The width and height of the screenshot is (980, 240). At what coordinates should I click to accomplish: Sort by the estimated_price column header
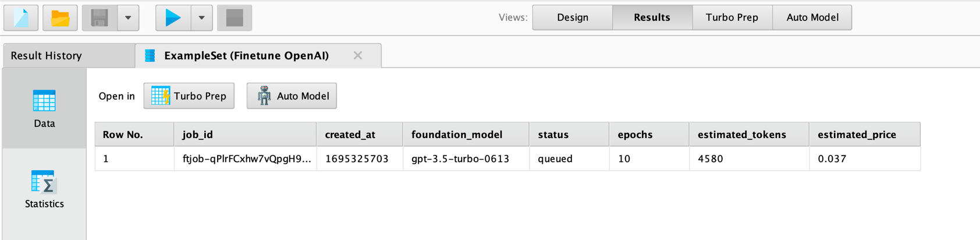tap(857, 135)
